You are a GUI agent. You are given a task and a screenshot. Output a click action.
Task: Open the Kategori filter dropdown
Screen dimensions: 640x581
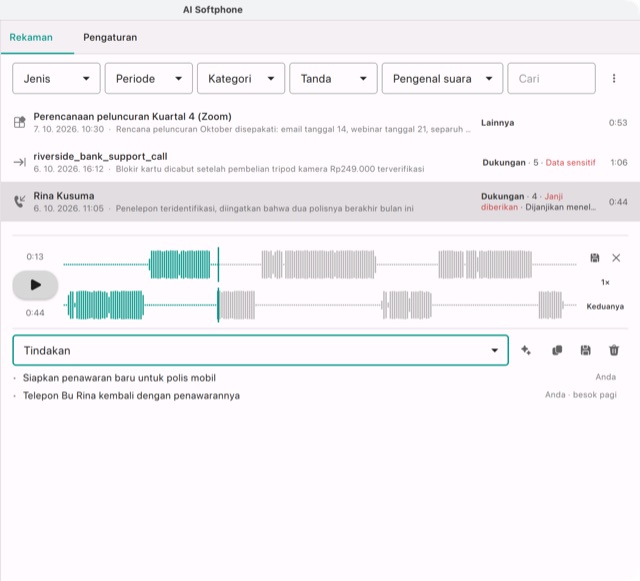tap(241, 78)
